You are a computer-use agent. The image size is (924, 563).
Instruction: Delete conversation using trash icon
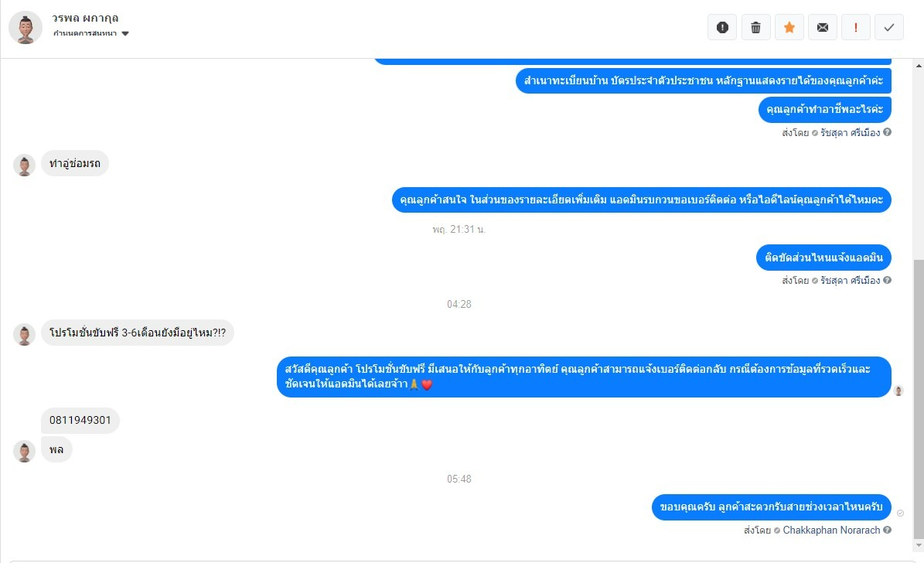tap(755, 27)
